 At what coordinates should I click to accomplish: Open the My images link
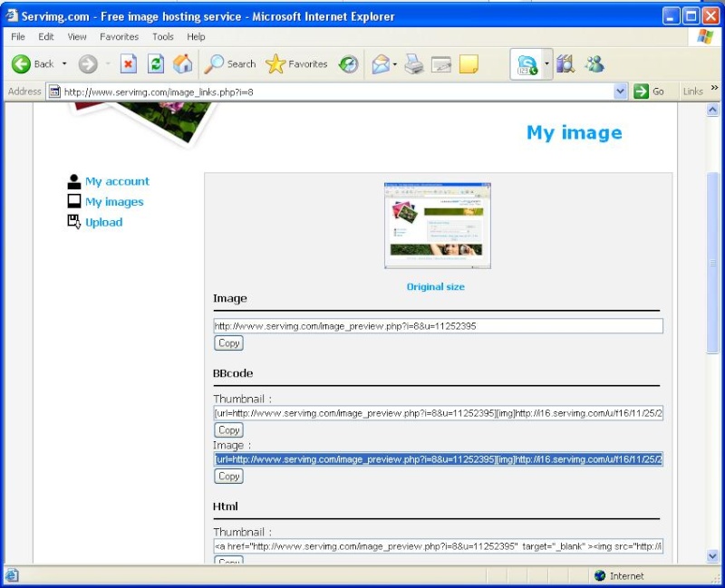pos(114,201)
